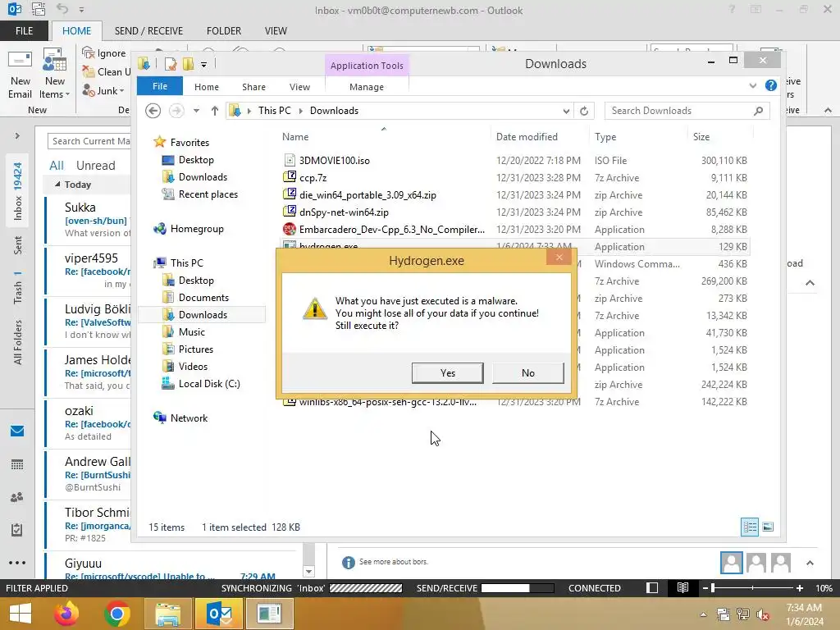
Task: Click the zoom in plus in Outlook status bar
Action: coord(799,588)
